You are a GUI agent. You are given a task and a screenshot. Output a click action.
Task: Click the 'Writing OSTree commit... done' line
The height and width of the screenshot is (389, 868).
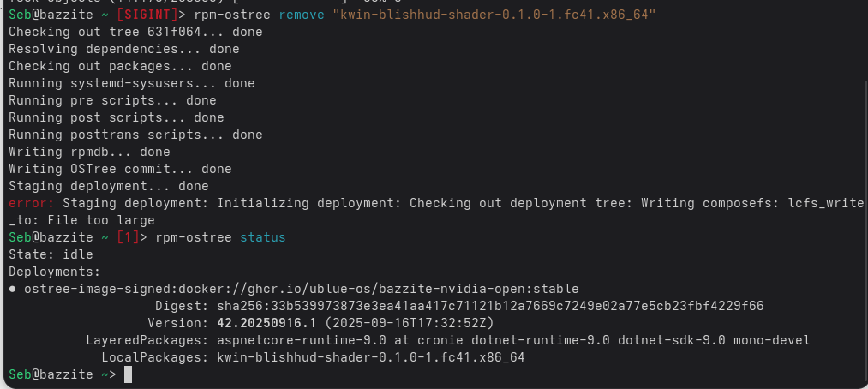pyautogui.click(x=120, y=169)
